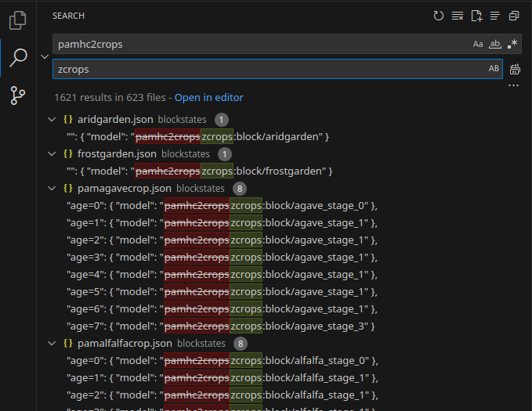Collapse all search results
Image resolution: width=532 pixels, height=411 pixels.
point(514,16)
